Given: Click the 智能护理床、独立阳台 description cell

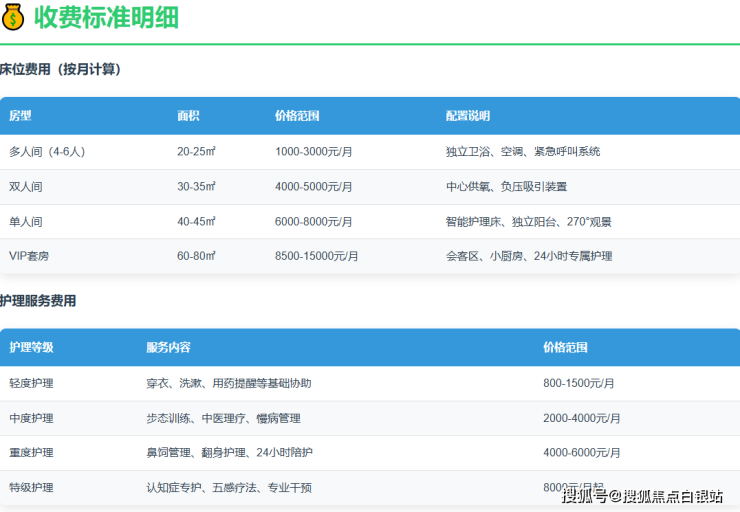Looking at the screenshot, I should tap(528, 222).
